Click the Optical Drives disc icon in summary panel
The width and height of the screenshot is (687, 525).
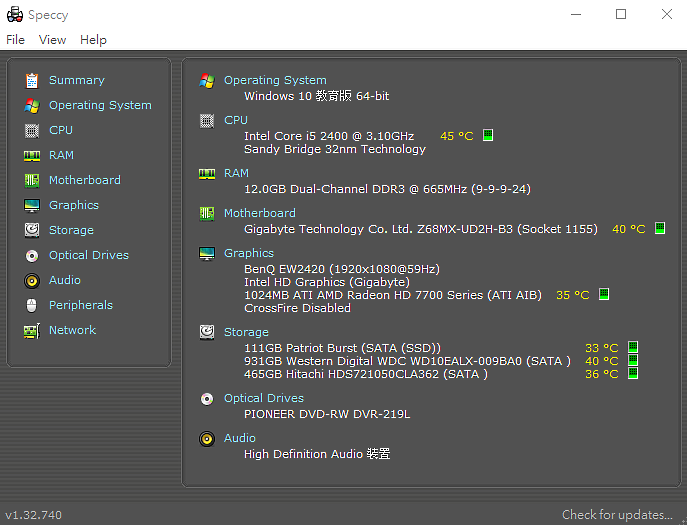pyautogui.click(x=207, y=398)
